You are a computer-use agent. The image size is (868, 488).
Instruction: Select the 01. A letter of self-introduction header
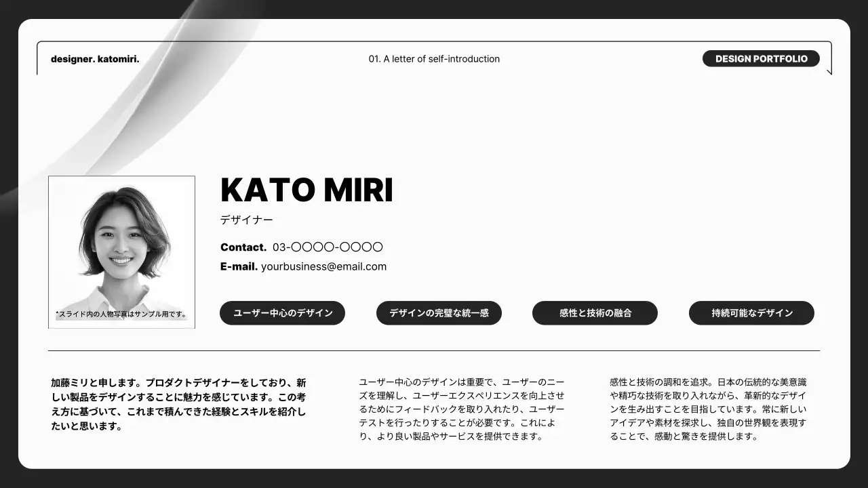434,59
